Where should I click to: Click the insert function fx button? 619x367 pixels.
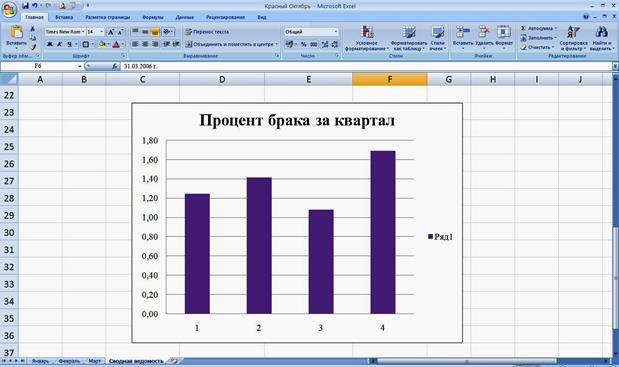pyautogui.click(x=114, y=66)
